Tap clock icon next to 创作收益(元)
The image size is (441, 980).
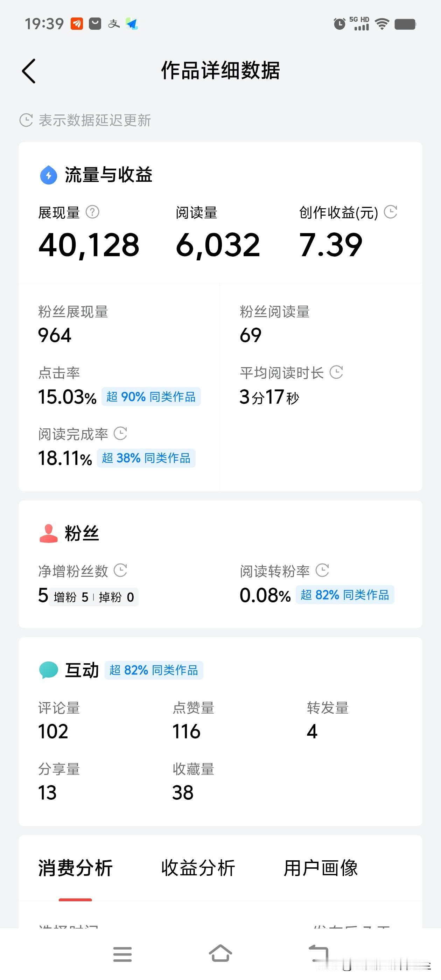coord(390,212)
